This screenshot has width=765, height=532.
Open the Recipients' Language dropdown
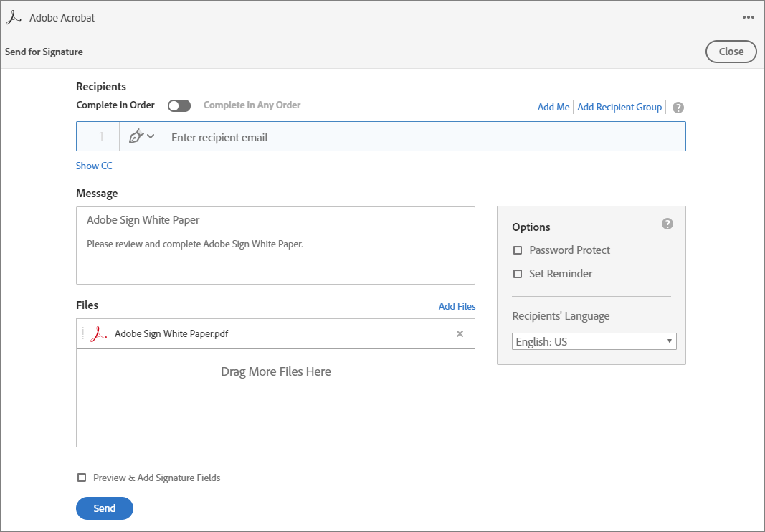[x=594, y=342]
